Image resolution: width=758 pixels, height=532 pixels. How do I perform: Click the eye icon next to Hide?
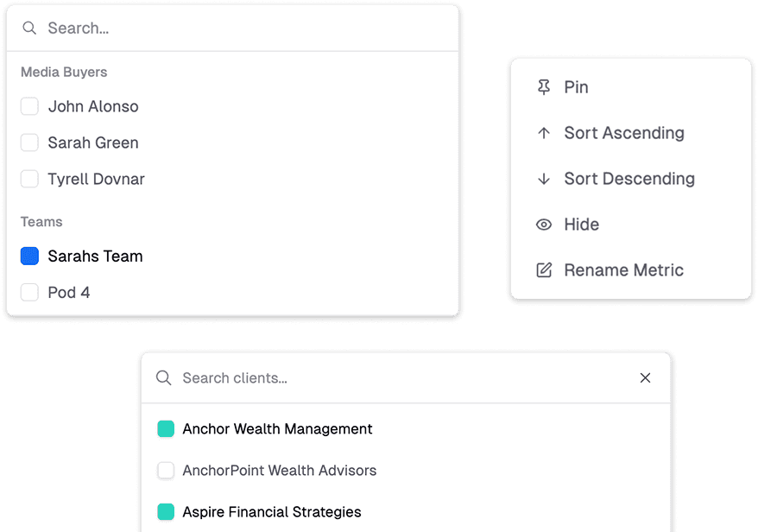pyautogui.click(x=544, y=225)
